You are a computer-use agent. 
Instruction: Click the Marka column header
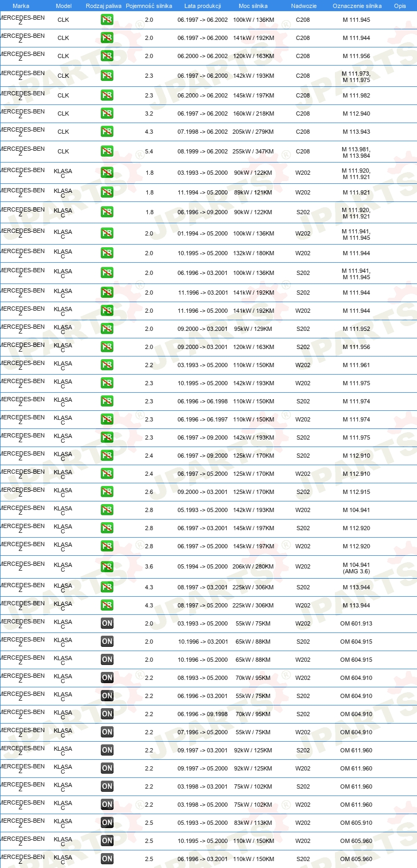coord(21,6)
